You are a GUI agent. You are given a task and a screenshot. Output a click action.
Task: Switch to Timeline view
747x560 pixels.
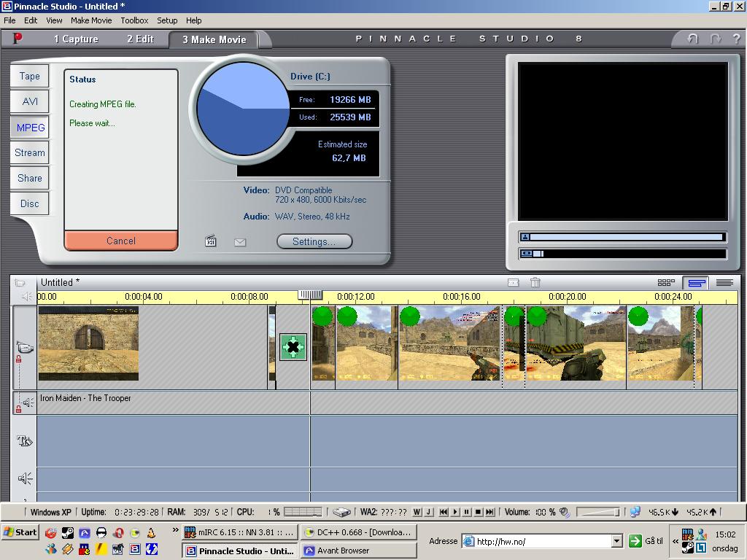click(696, 283)
